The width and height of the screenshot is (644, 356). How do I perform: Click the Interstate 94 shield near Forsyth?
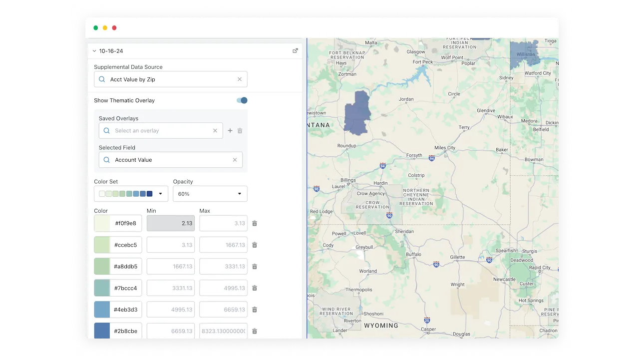[x=432, y=158]
